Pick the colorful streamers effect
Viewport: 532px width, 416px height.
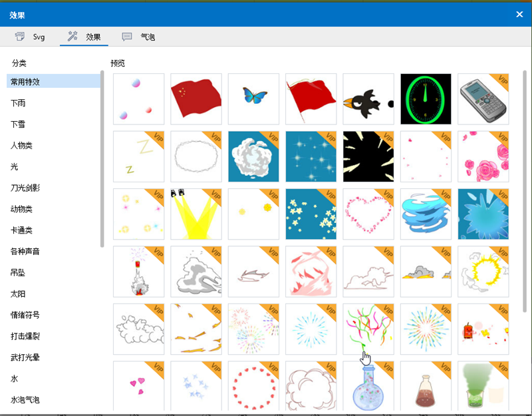[368, 329]
